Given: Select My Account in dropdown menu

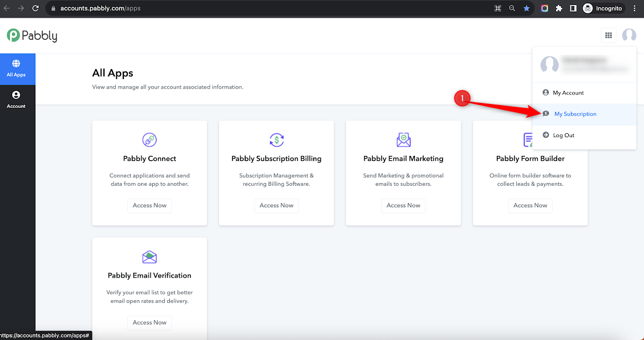Looking at the screenshot, I should (584, 93).
